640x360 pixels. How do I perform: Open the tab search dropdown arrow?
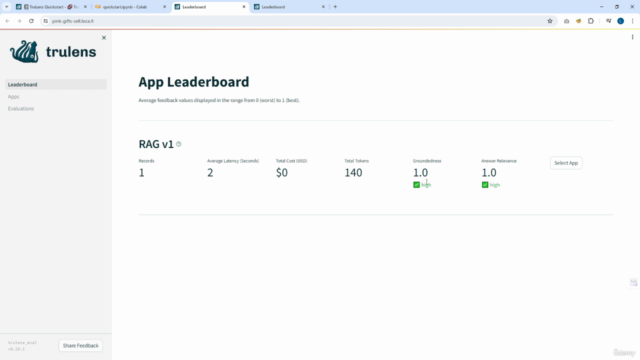(x=7, y=7)
